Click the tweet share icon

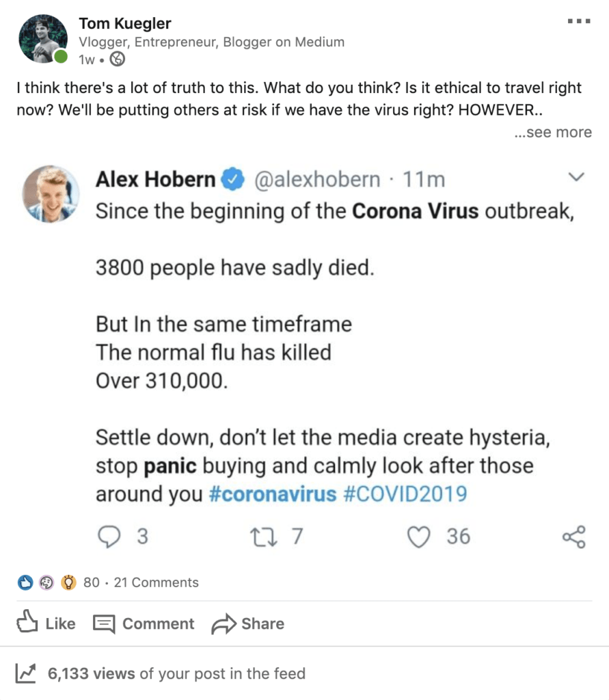point(574,537)
